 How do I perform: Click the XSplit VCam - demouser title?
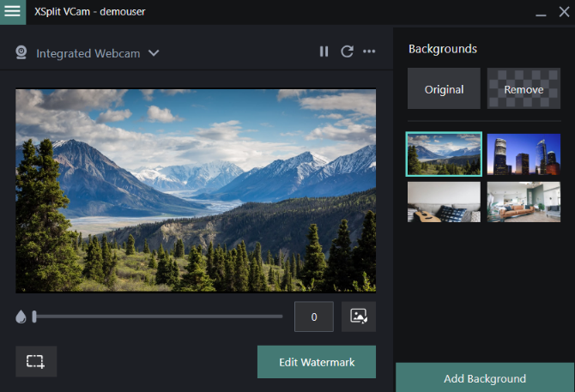tap(90, 12)
